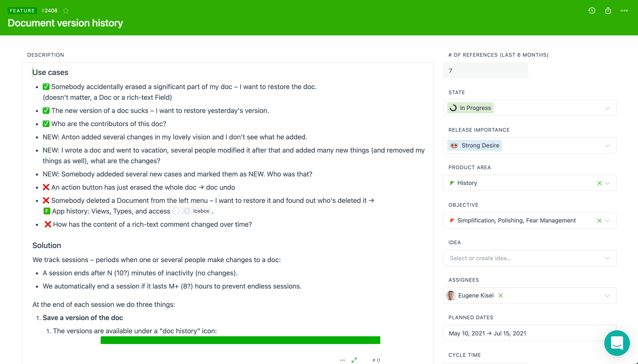Clear the Objective field selection
The image size is (638, 364).
pyautogui.click(x=600, y=221)
